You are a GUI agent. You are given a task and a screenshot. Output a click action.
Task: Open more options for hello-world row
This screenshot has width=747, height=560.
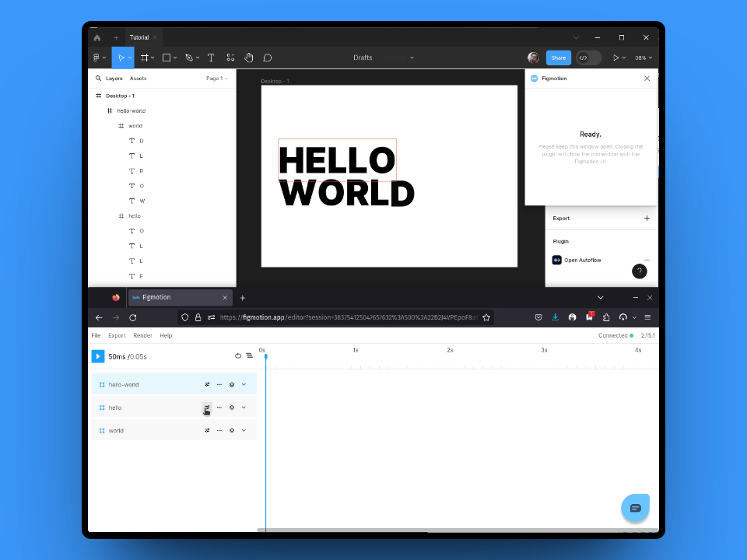point(219,384)
